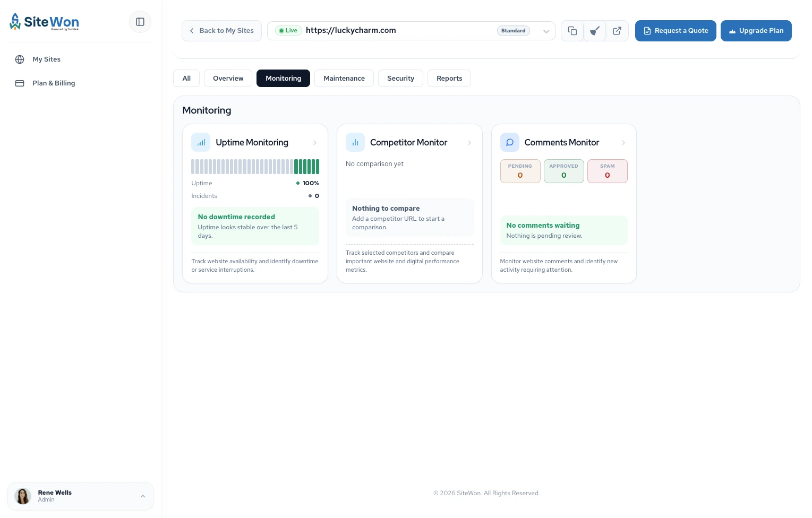Viewport: 812px width, 518px height.
Task: Click the uptime history bar chart
Action: pos(255,167)
